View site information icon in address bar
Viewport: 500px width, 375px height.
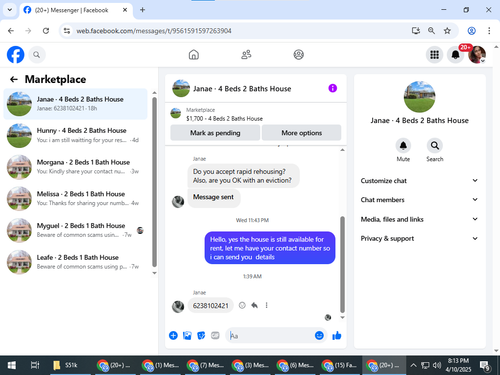click(67, 31)
